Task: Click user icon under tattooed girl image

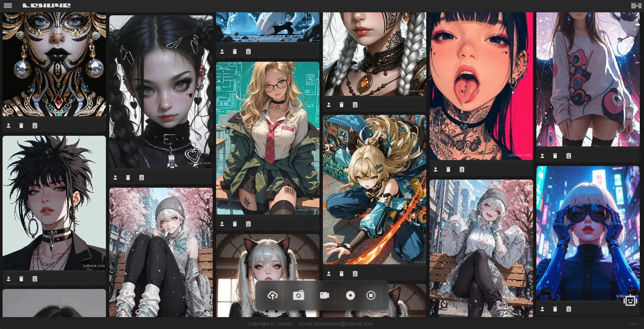Action: [x=436, y=169]
